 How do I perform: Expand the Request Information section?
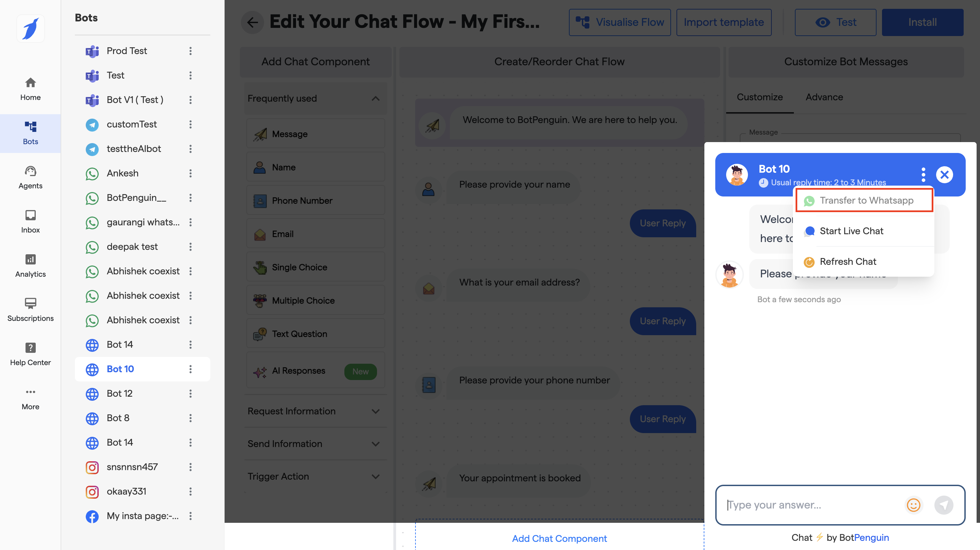375,411
